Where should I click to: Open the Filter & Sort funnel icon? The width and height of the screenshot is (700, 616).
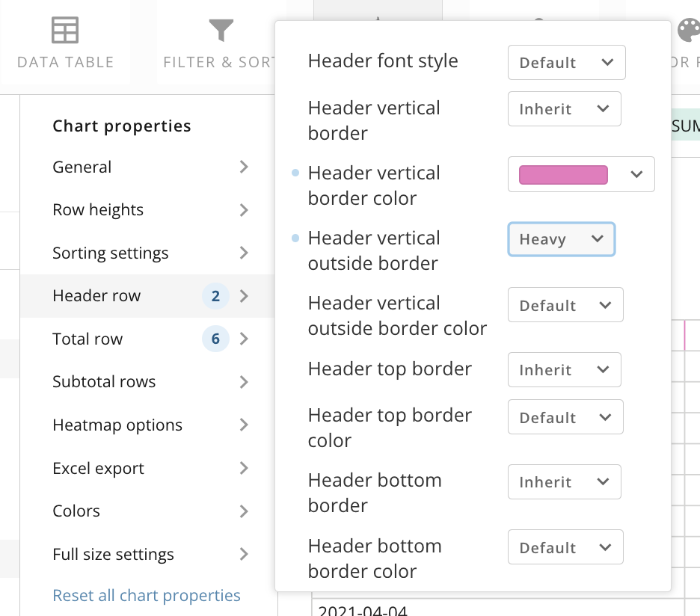pyautogui.click(x=221, y=31)
